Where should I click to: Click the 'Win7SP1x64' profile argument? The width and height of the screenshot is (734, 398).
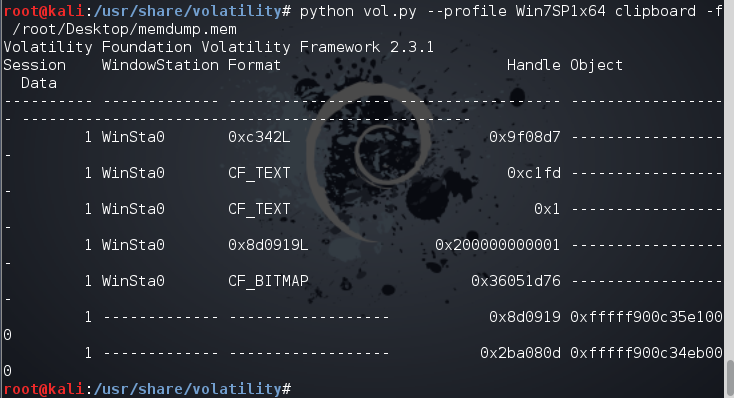coord(560,11)
